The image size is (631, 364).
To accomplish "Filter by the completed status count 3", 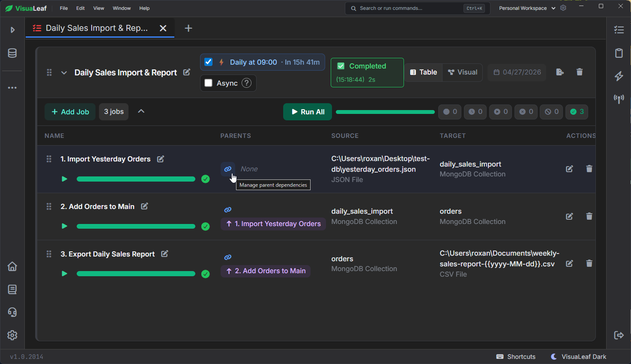I will 577,112.
